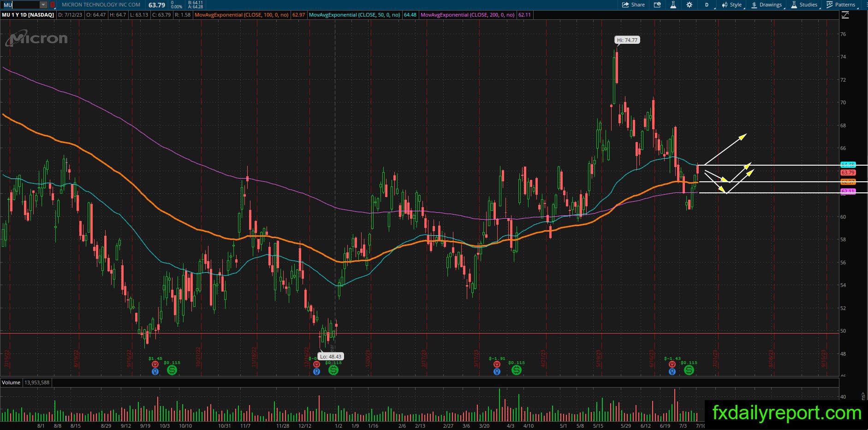Click the green dividend icon near July 2023
The width and height of the screenshot is (868, 430).
tap(689, 370)
